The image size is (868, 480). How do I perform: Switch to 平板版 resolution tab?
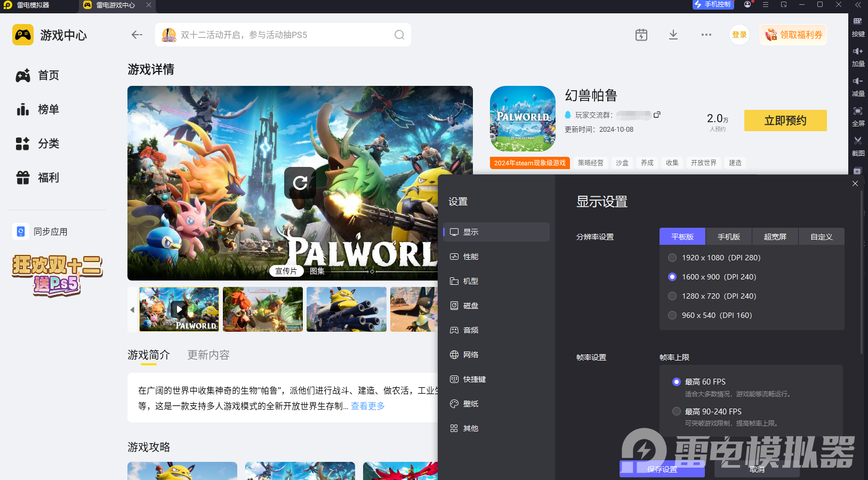click(682, 237)
